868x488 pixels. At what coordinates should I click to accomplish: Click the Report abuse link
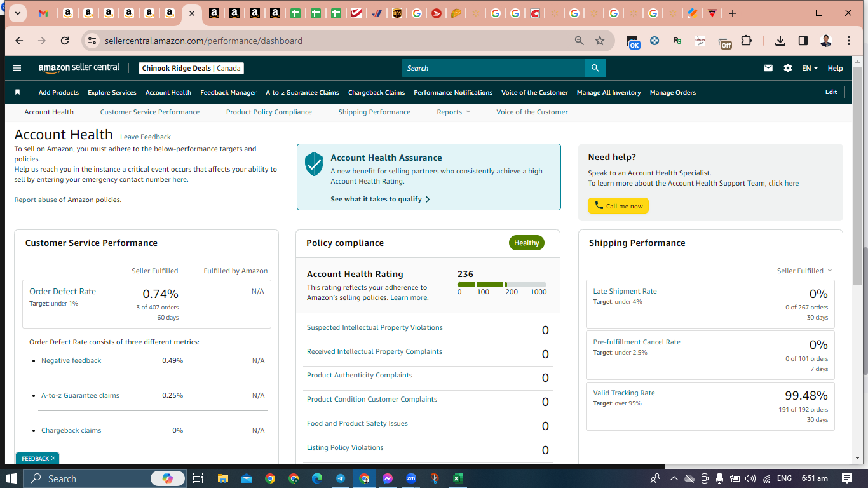pos(36,200)
